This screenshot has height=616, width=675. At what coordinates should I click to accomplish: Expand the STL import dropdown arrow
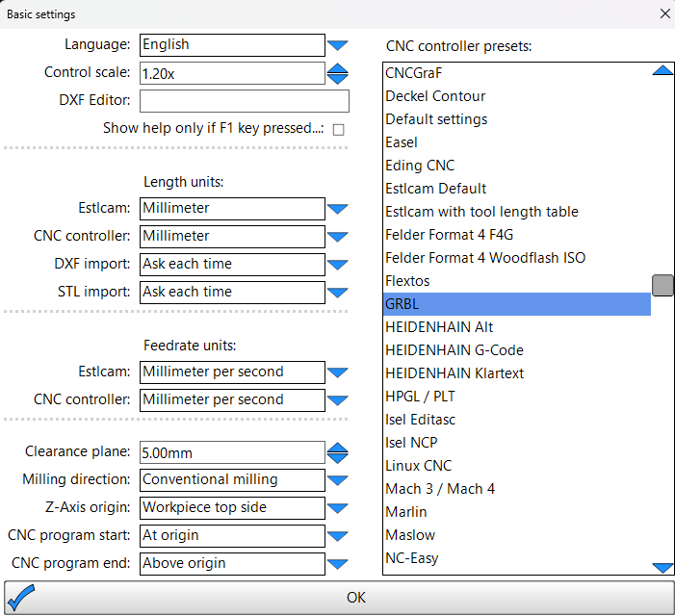(337, 293)
